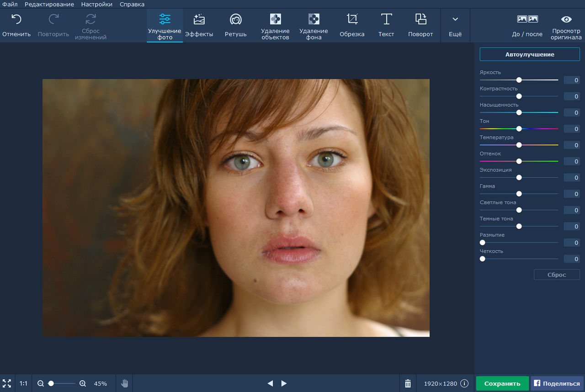
Task: Click the trash delete icon
Action: [408, 383]
